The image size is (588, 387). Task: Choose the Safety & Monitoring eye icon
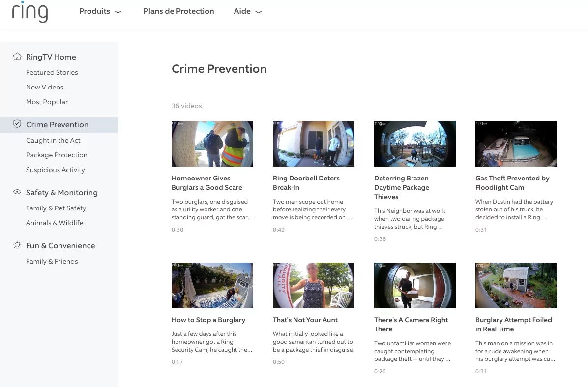(17, 192)
